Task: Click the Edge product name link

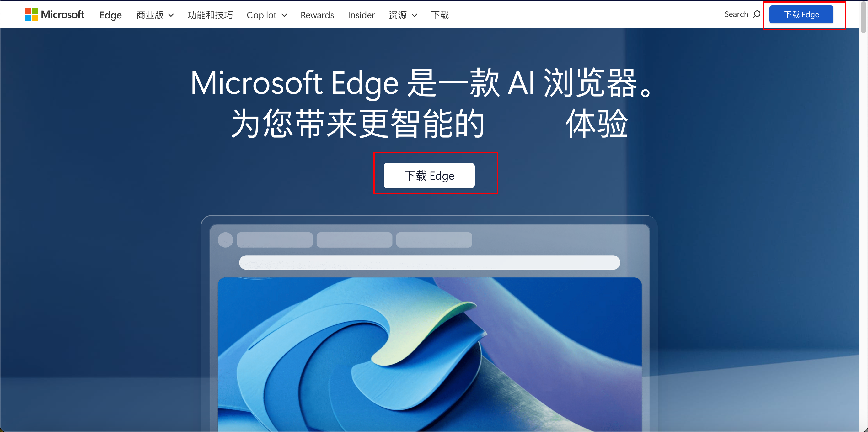Action: click(x=111, y=15)
